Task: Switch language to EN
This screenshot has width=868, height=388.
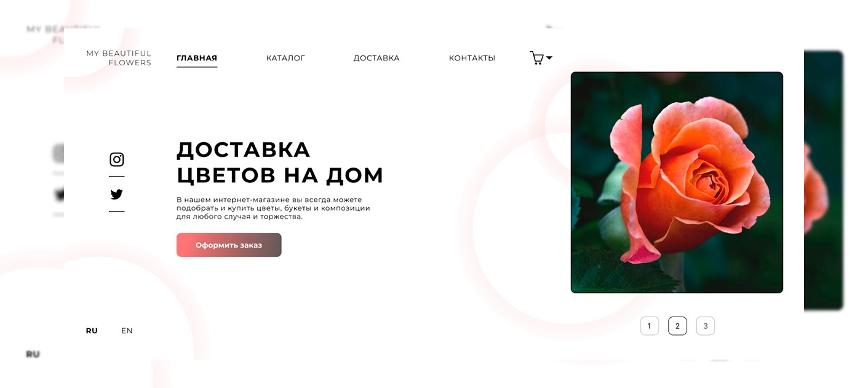Action: [127, 331]
